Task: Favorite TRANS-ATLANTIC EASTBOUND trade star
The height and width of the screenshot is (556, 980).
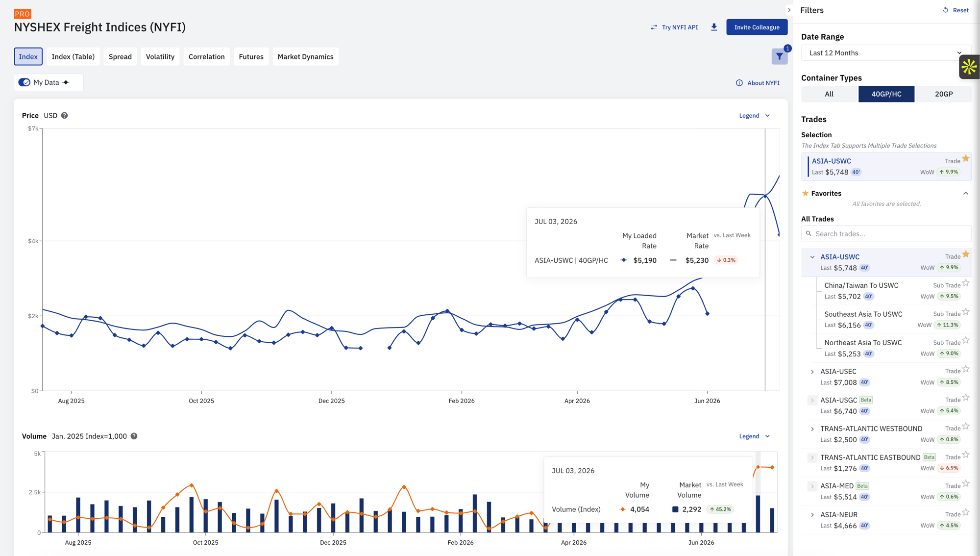Action: tap(966, 455)
